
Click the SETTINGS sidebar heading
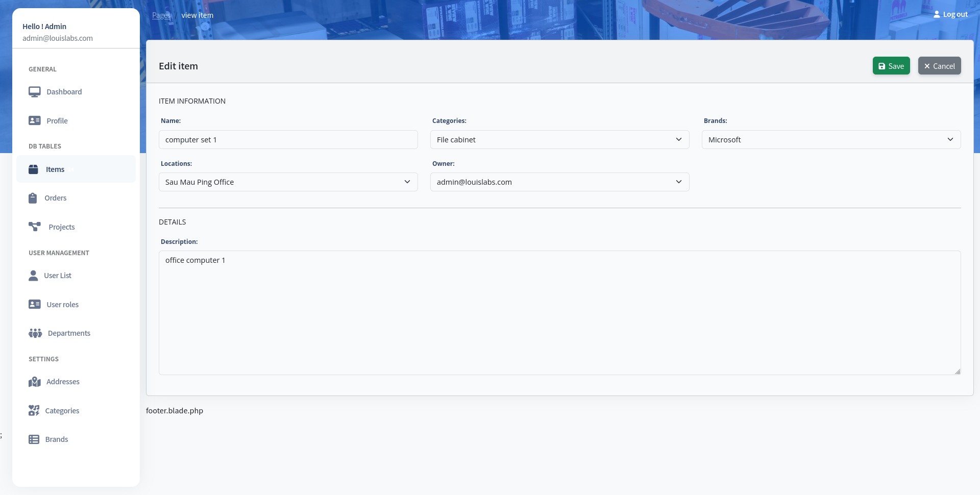tap(43, 359)
